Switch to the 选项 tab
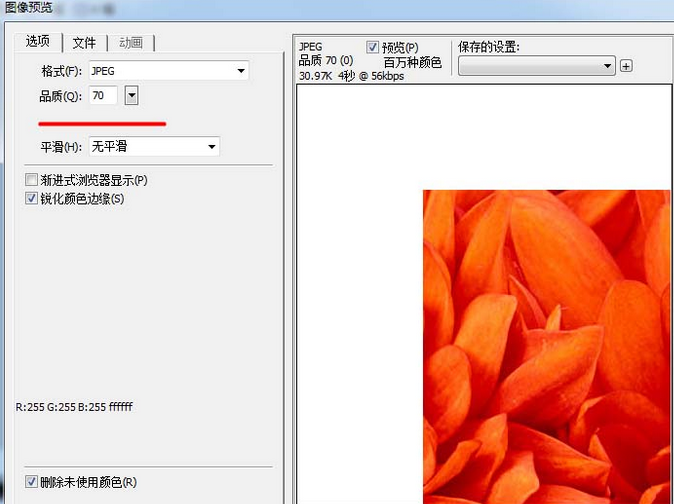The width and height of the screenshot is (674, 504). [38, 42]
